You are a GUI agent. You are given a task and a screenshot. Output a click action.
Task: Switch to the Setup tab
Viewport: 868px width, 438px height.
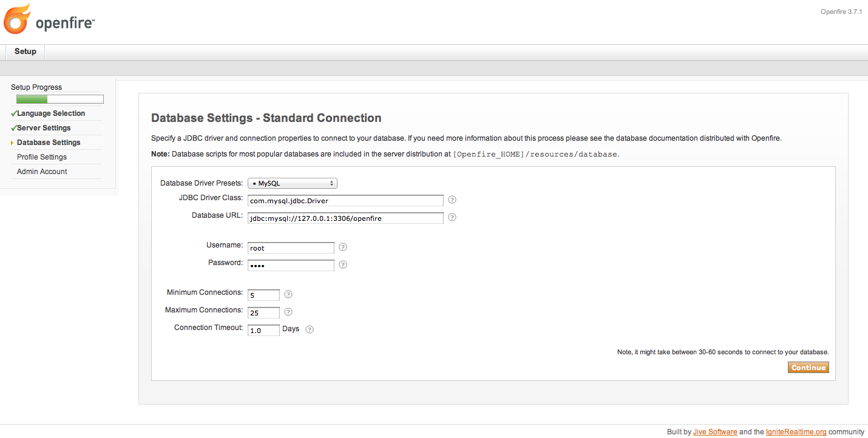tap(25, 52)
